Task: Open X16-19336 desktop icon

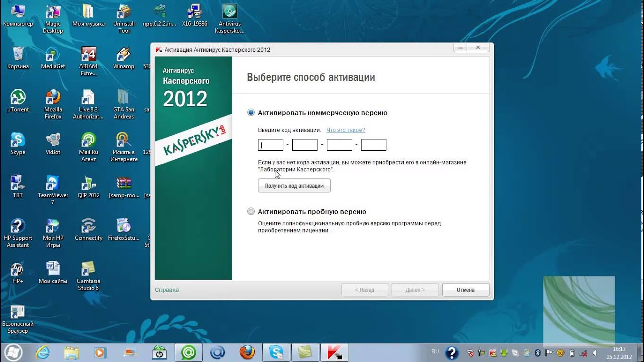Action: 194,15
